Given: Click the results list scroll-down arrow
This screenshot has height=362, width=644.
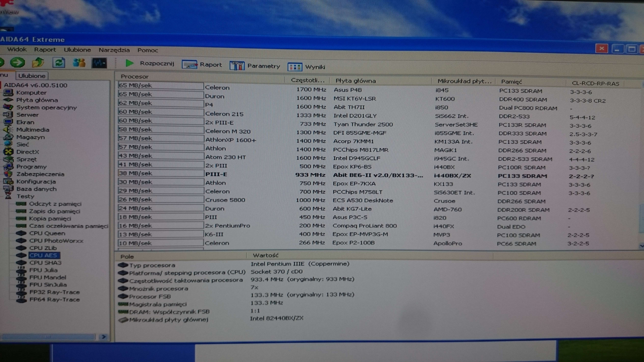Looking at the screenshot, I should pos(642,246).
